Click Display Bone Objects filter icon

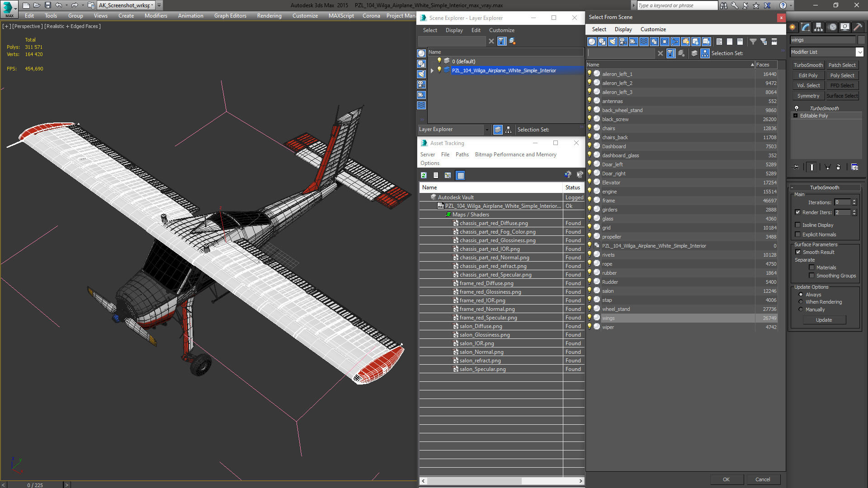[x=675, y=42]
